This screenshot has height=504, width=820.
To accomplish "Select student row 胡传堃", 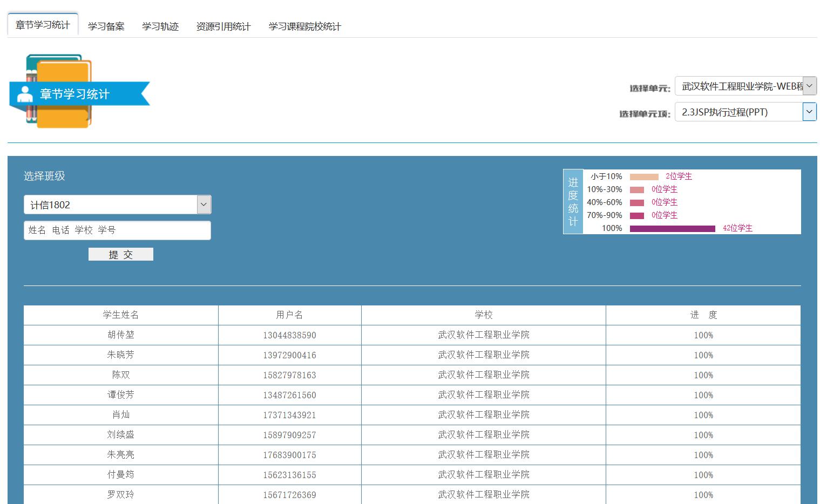I will coord(121,335).
